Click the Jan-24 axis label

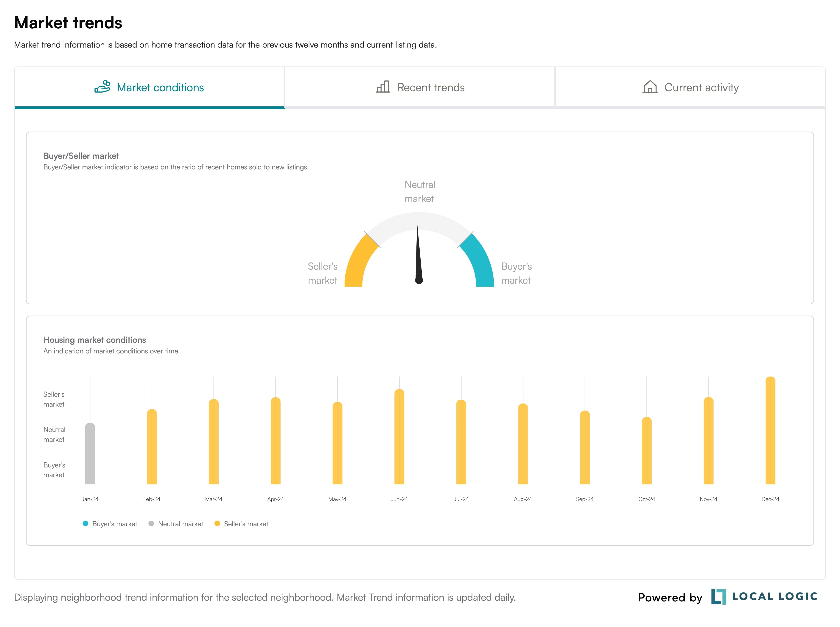click(x=90, y=499)
